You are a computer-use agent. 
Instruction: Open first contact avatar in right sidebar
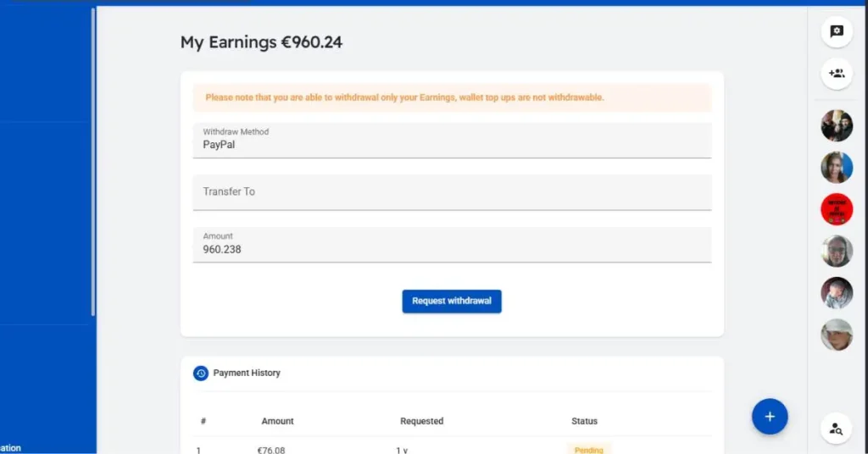[837, 125]
